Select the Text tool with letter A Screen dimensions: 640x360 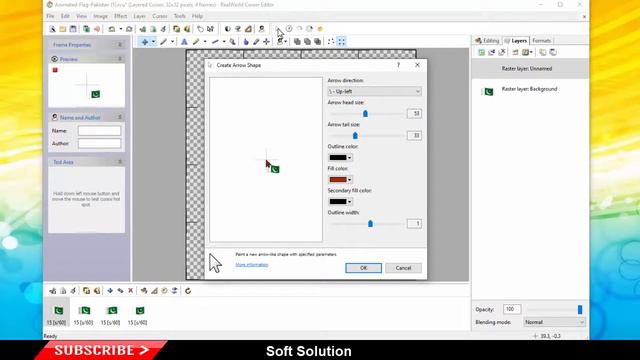[184, 42]
